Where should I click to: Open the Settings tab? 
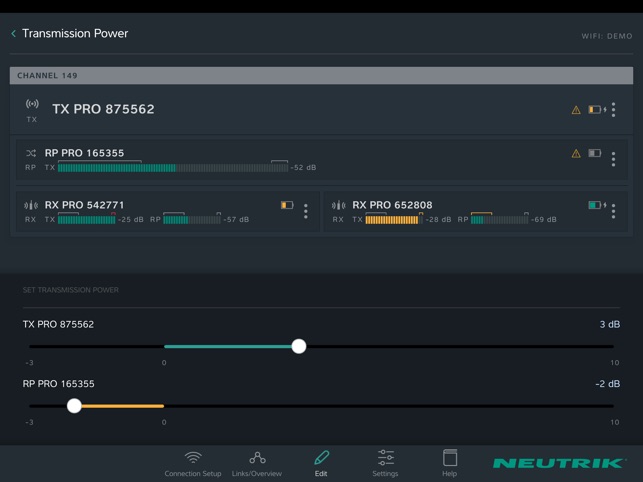(x=385, y=464)
